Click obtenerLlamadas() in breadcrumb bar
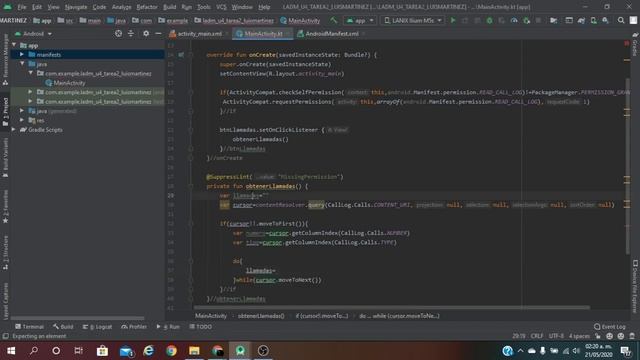This screenshot has height=360, width=640. (261, 316)
